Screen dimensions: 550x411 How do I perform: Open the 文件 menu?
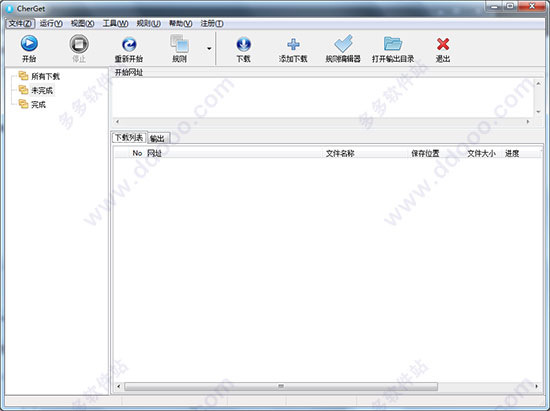tap(20, 23)
